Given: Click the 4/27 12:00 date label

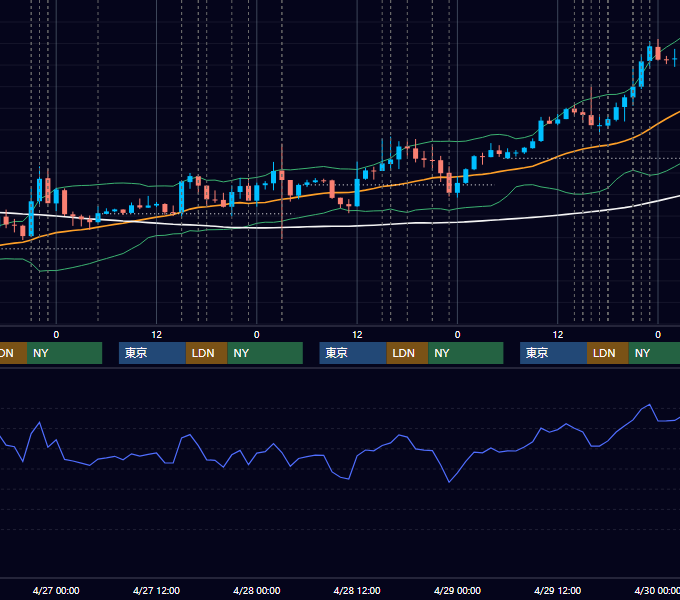Looking at the screenshot, I should (156, 590).
